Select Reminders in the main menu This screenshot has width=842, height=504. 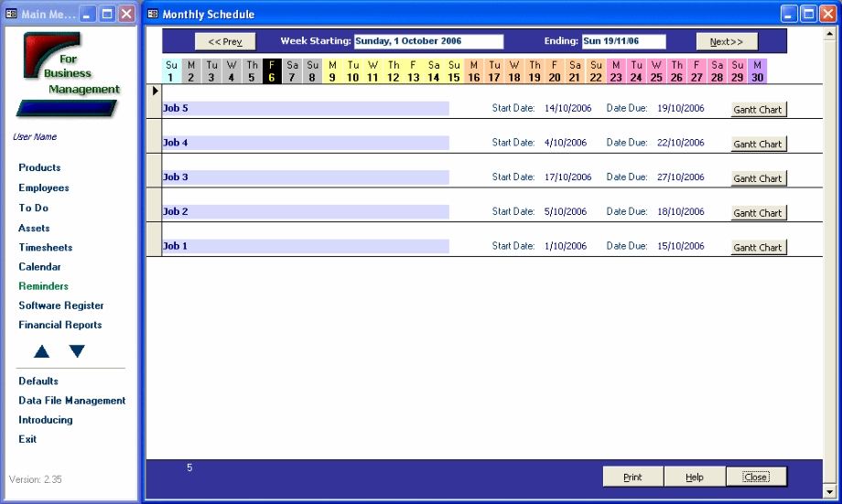pos(43,286)
